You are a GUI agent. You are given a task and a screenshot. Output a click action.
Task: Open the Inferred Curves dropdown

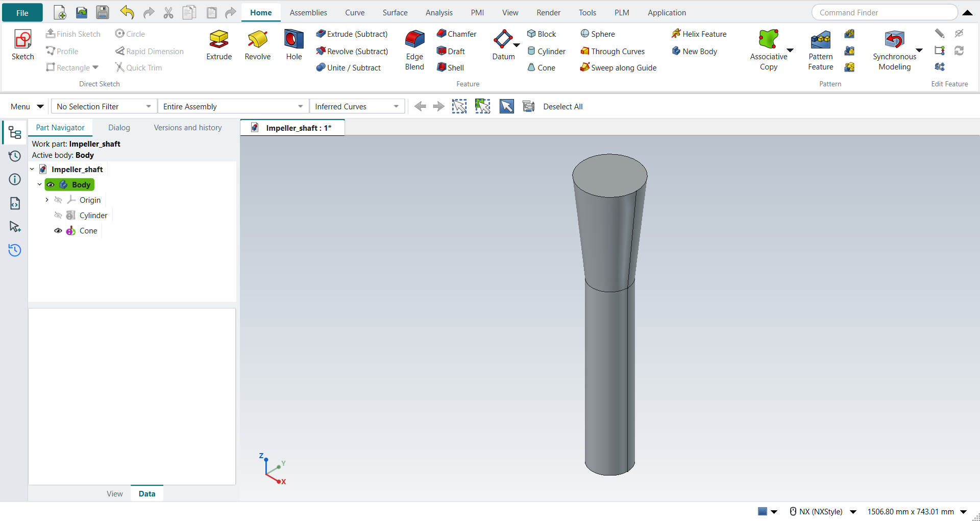[357, 106]
